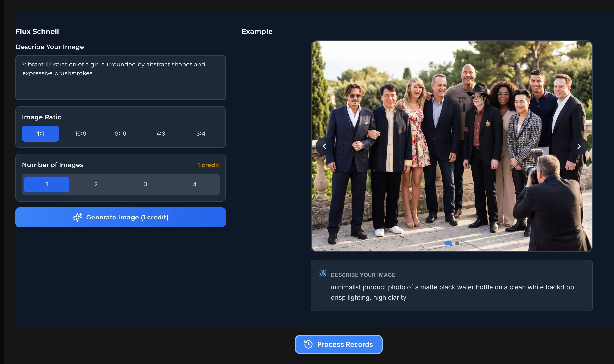
Task: Choose 2 as the number of images
Action: (x=96, y=184)
